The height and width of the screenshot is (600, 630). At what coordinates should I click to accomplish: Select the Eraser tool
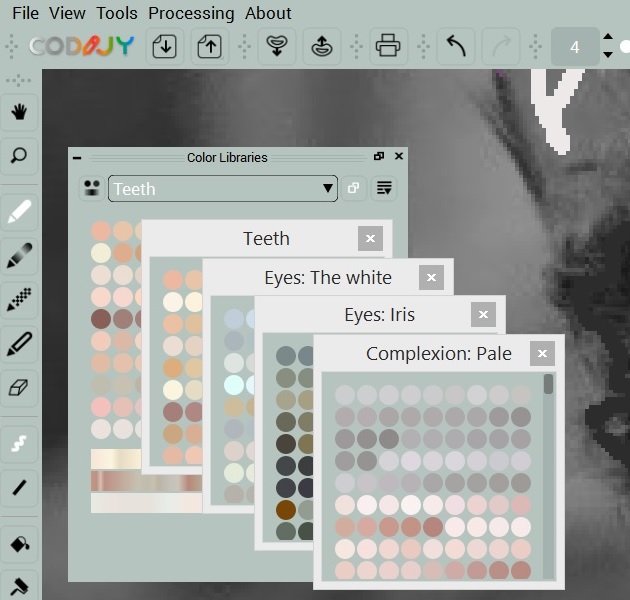(x=19, y=388)
